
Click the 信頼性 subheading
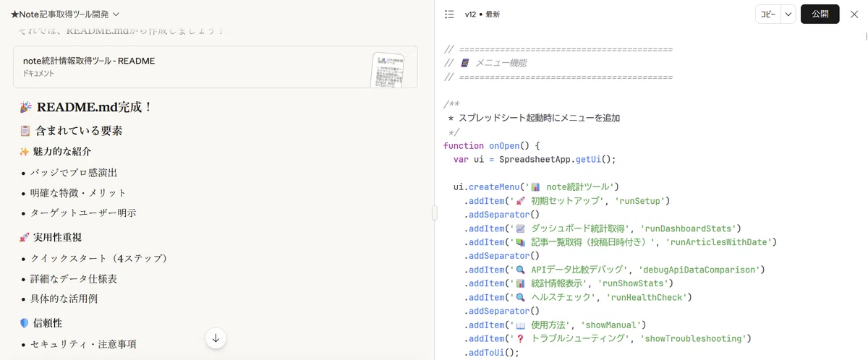click(41, 323)
